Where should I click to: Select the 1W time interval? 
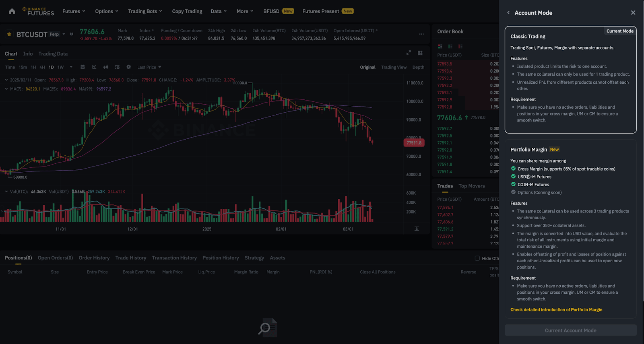tap(61, 67)
